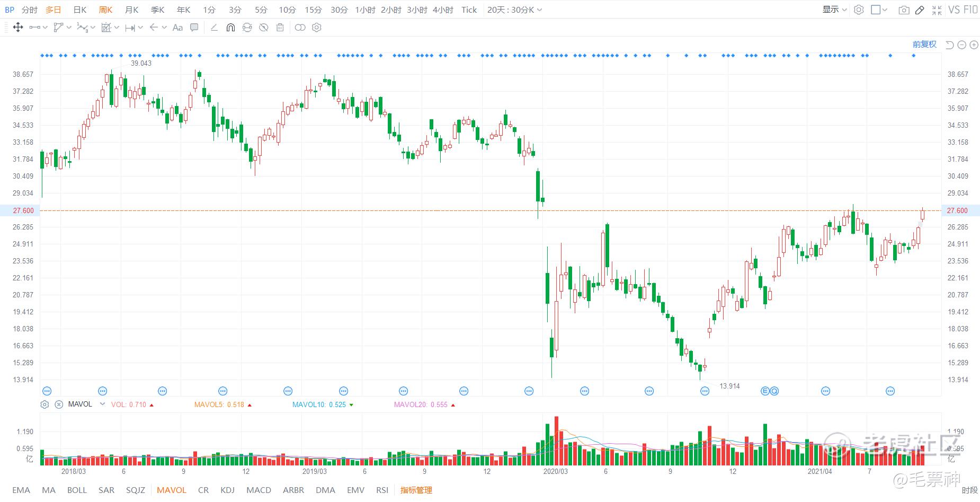This screenshot has width=980, height=502.
Task: Select the 月K monthly candlestick tab
Action: [x=131, y=10]
